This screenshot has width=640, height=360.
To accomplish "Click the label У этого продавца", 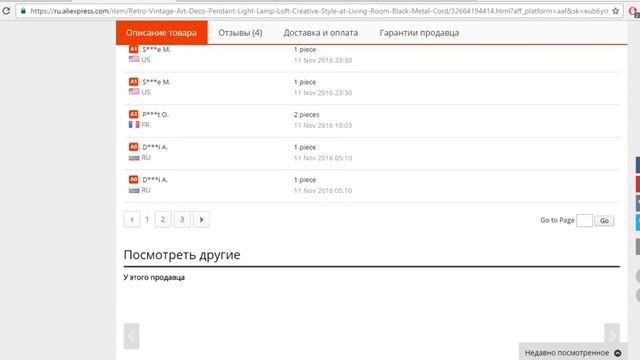I will [154, 278].
